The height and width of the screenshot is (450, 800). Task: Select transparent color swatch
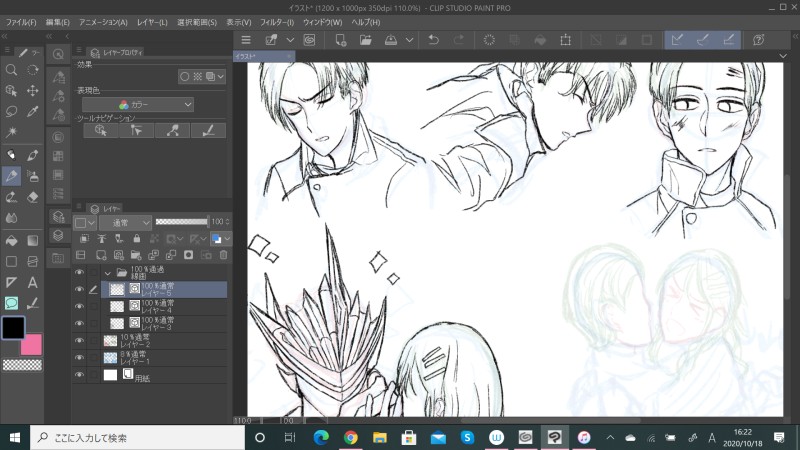tap(22, 365)
